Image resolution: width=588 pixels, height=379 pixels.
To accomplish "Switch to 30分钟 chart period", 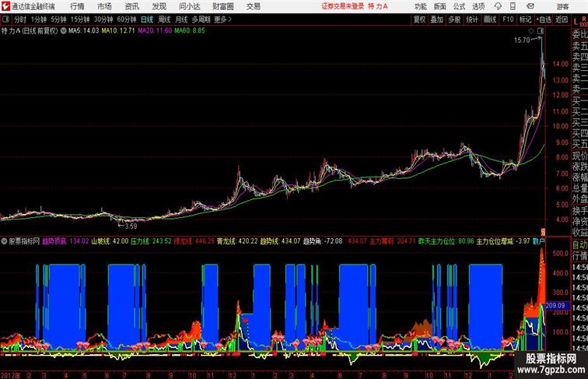I will pos(103,19).
